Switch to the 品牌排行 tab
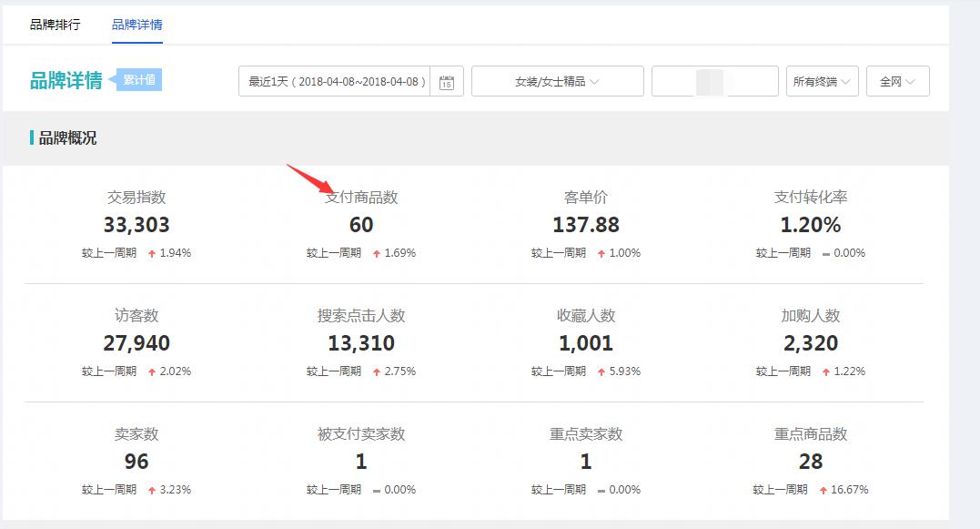 [55, 25]
